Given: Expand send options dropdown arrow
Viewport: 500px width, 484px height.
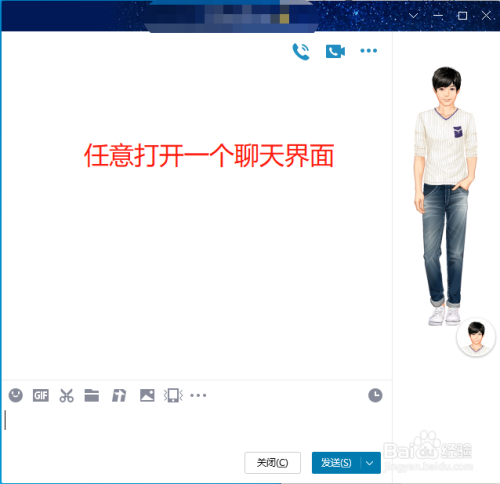Looking at the screenshot, I should coord(370,463).
